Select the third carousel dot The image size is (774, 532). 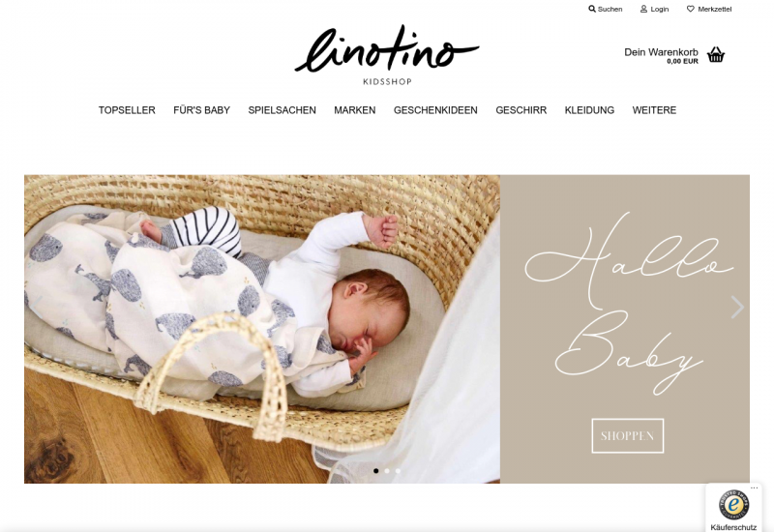point(398,471)
